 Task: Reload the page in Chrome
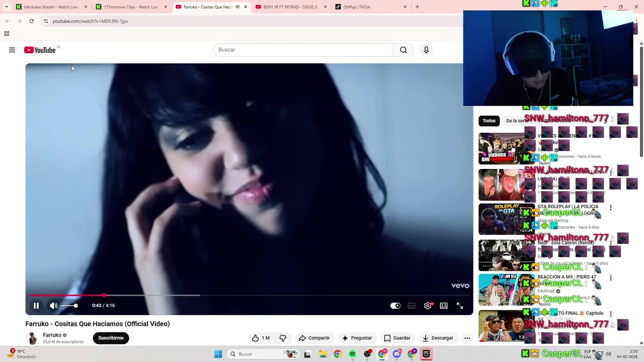[31, 21]
